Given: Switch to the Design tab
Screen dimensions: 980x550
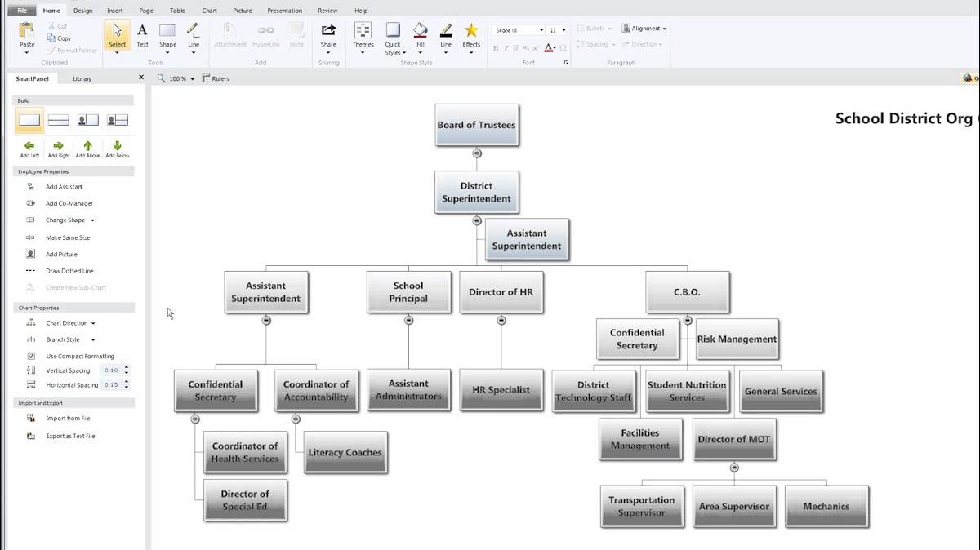Looking at the screenshot, I should coord(82,11).
